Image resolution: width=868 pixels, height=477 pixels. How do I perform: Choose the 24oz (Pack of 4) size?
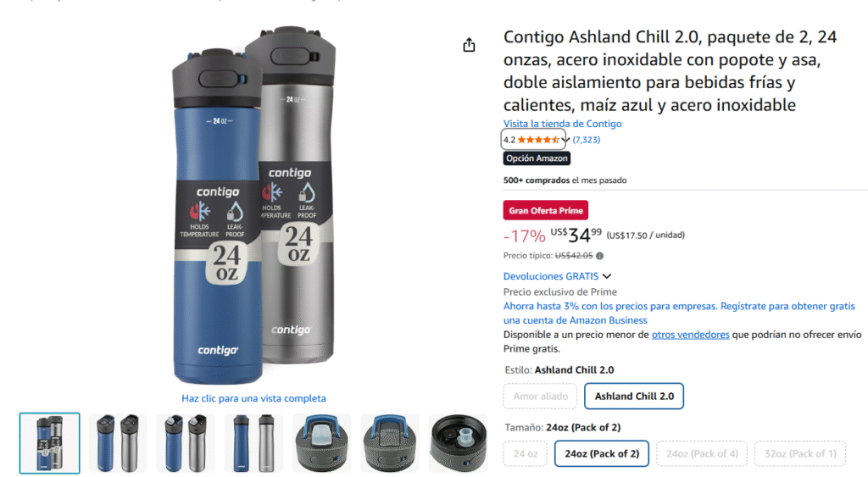(x=702, y=454)
